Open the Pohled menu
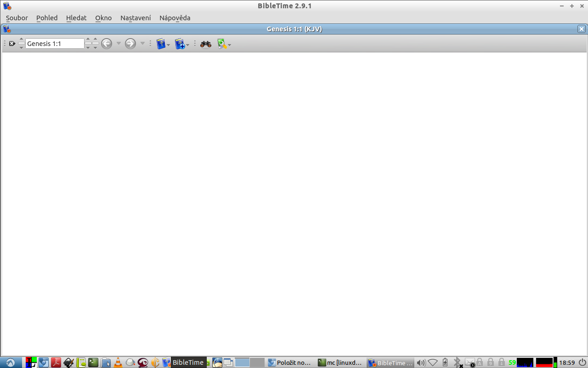 click(x=47, y=18)
